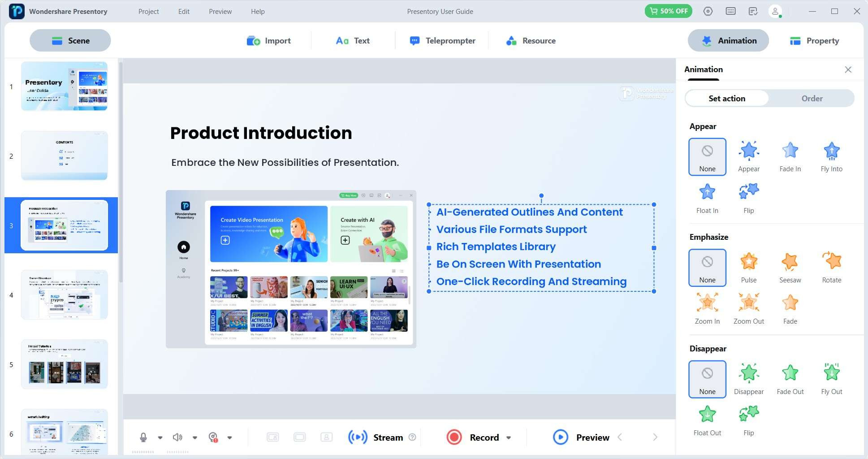Select the Fade Out disappear effect
The image size is (868, 459).
pyautogui.click(x=790, y=379)
